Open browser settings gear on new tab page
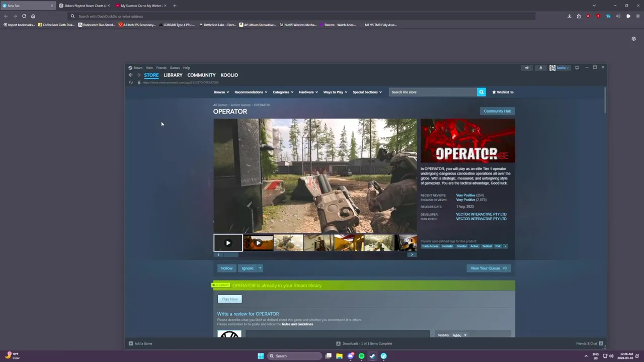The width and height of the screenshot is (644, 362). coord(633,39)
